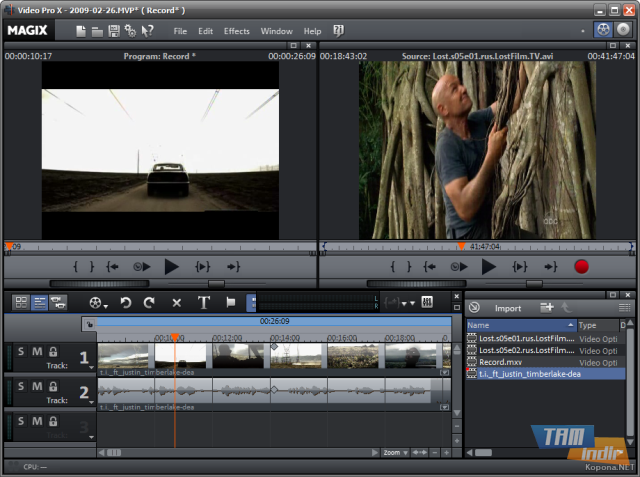
Task: Open Help menu
Action: click(x=312, y=31)
